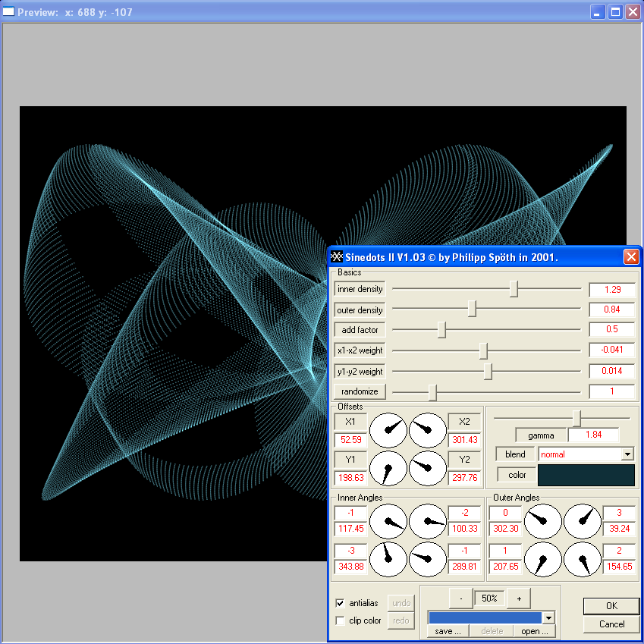644x644 pixels.
Task: Click the gamma button
Action: [541, 435]
